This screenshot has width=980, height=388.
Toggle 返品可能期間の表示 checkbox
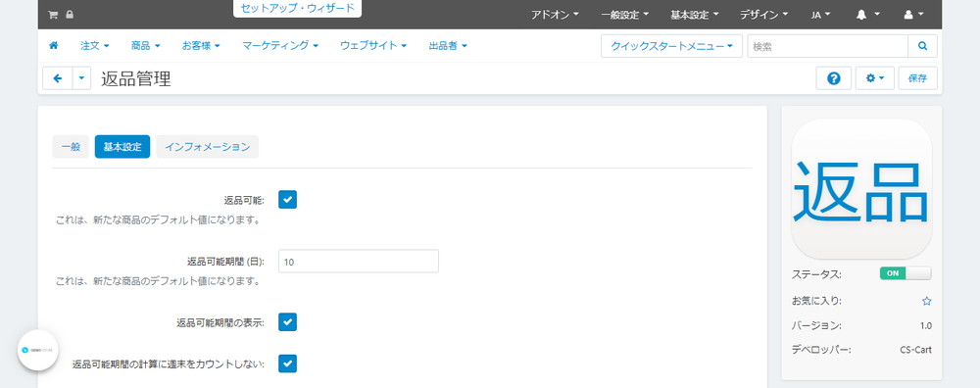287,322
